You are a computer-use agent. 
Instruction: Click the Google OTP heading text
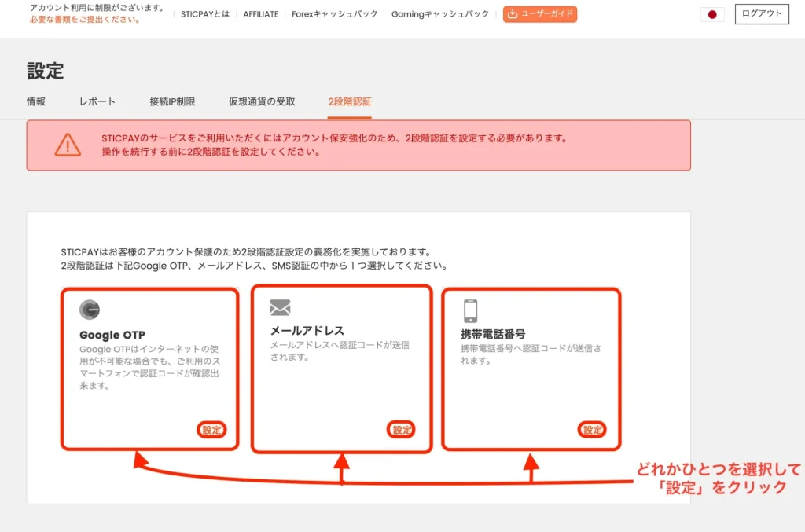[x=112, y=335]
